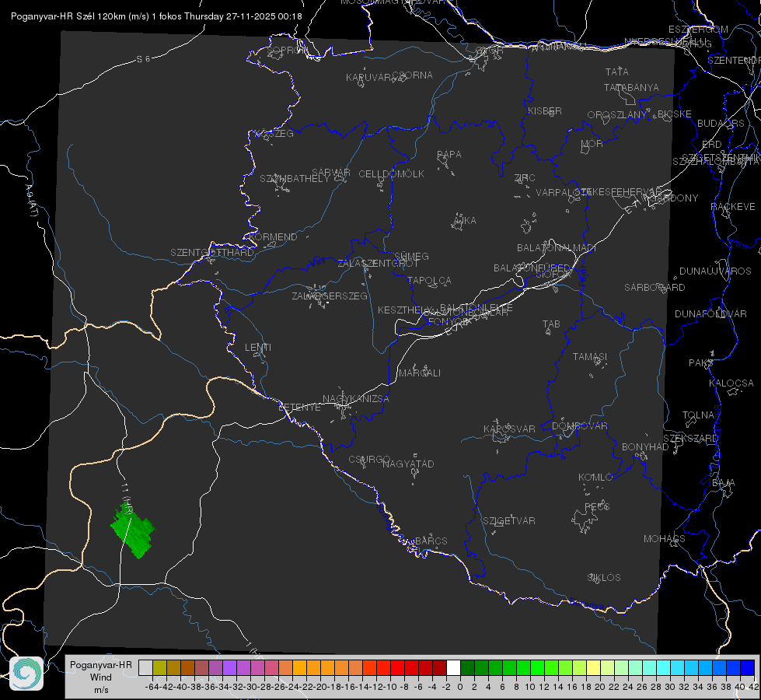Select the MÓR town label
761x700 pixels.
[592, 144]
